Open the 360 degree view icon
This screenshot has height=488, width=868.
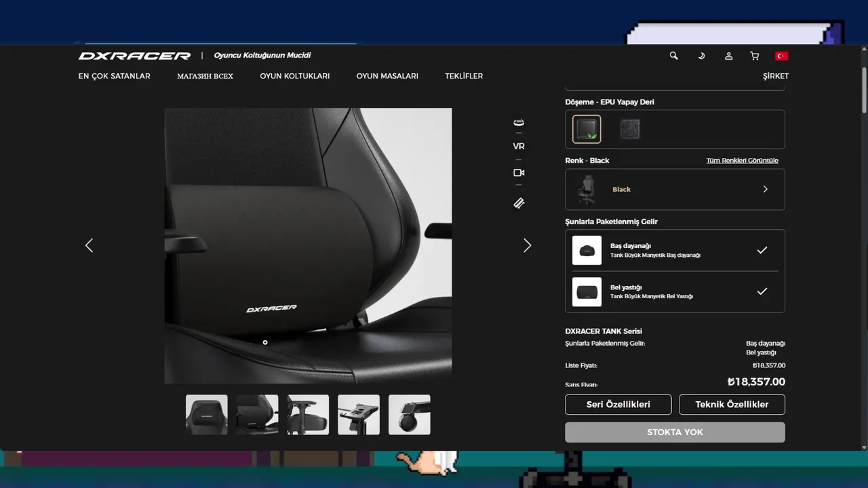tap(519, 122)
